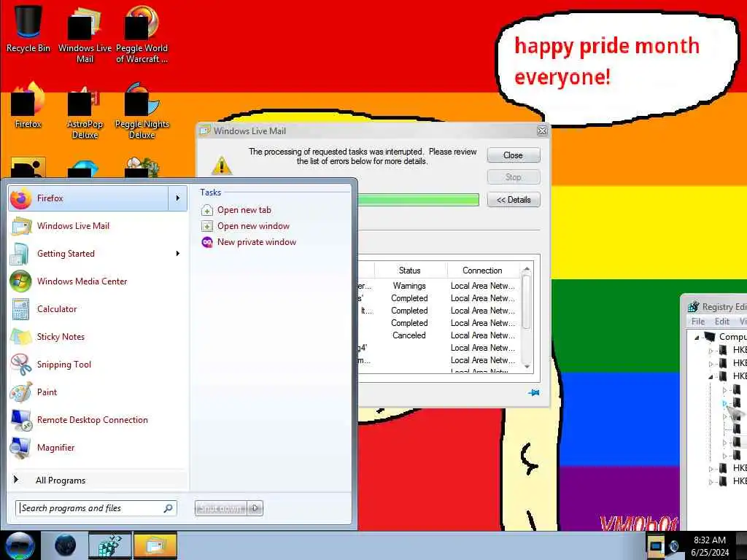The width and height of the screenshot is (747, 560).
Task: Switch to Registry Editor taskbar button
Action: (x=109, y=545)
